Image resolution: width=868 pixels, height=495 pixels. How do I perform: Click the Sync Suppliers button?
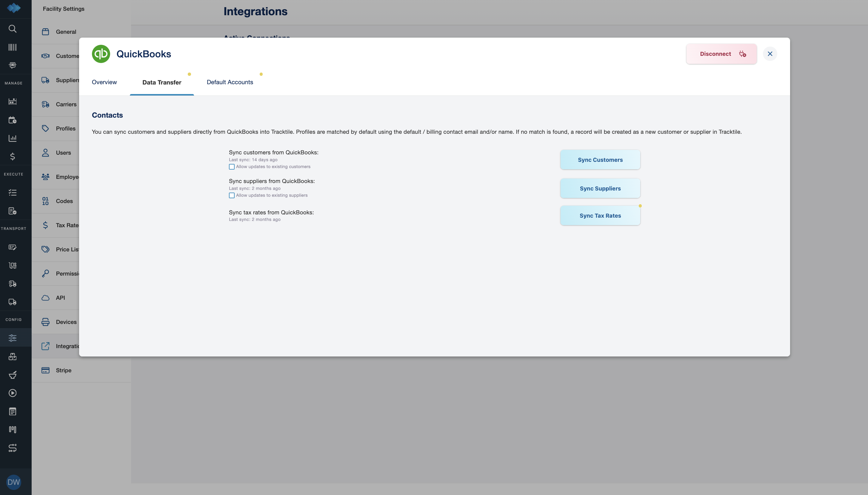pos(600,188)
